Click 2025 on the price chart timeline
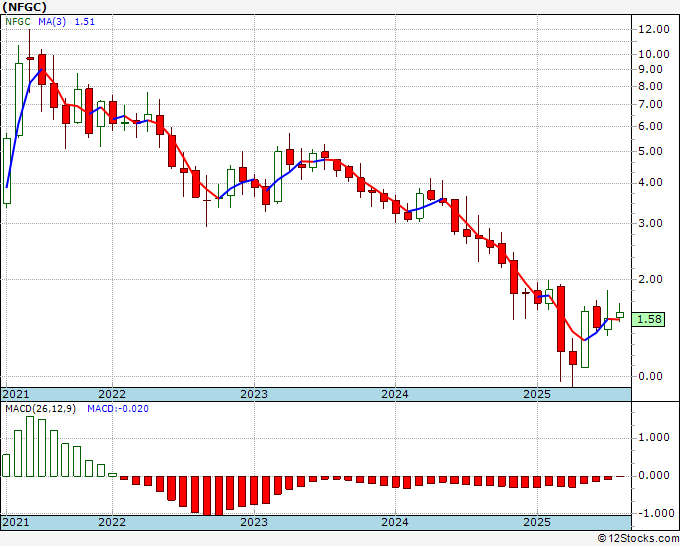This screenshot has width=680, height=546. [x=537, y=394]
